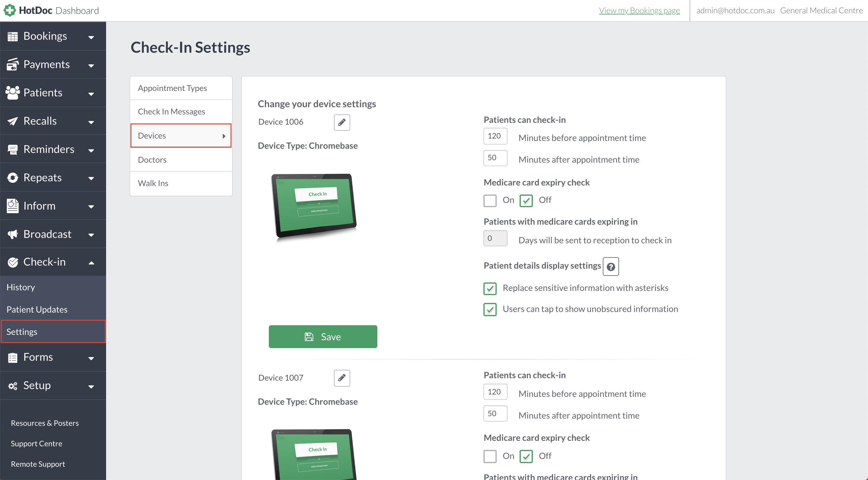Open Check-in Settings submenu item
The image size is (868, 480).
tap(53, 332)
